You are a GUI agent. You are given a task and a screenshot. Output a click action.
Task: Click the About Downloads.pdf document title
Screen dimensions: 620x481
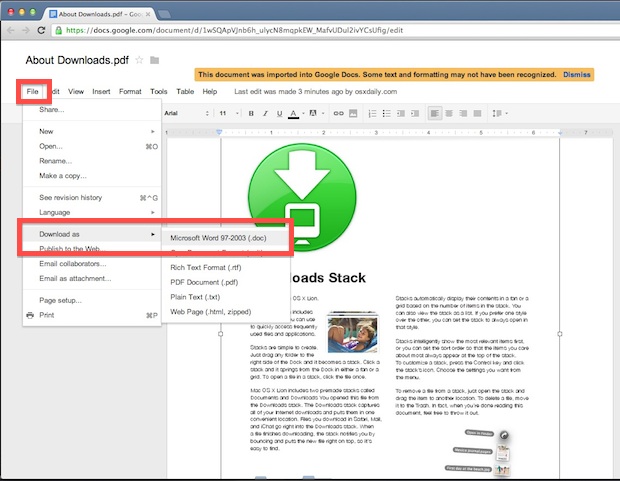(77, 60)
